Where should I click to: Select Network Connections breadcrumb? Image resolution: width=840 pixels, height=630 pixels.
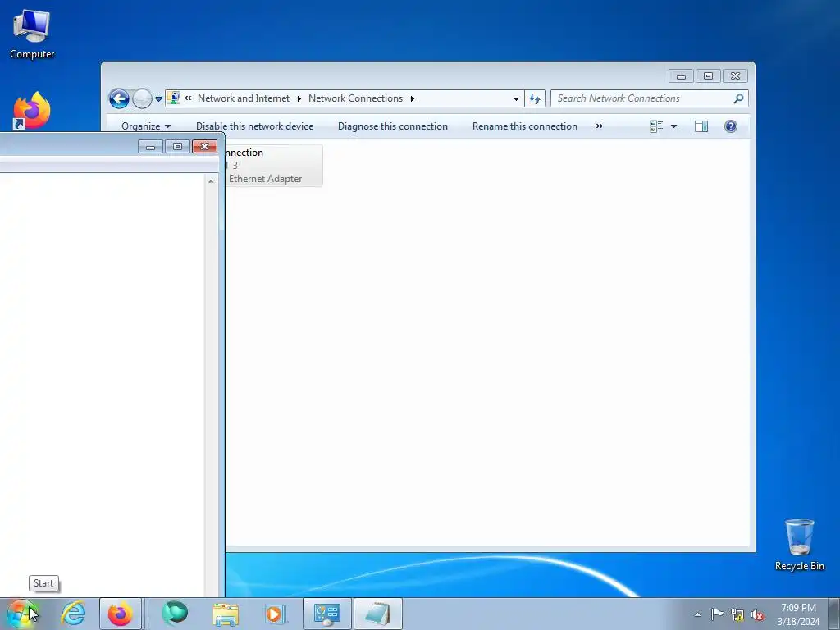pyautogui.click(x=355, y=98)
